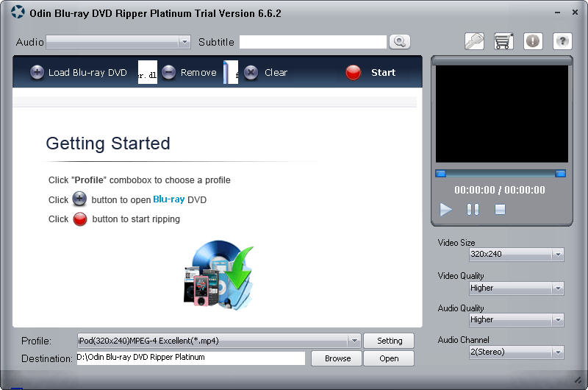Click the blue Blu-ray link text
This screenshot has height=390, width=588.
click(169, 199)
